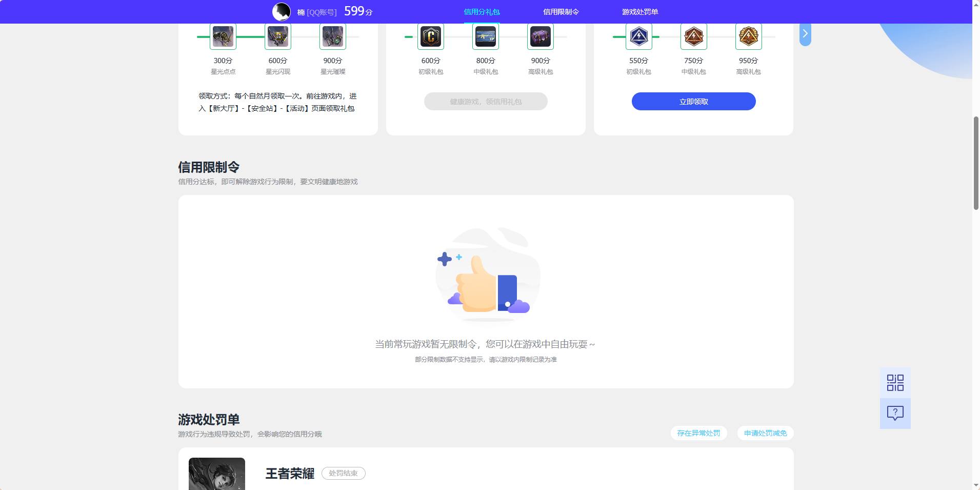Select the 300分 星光点点 gift icon
Viewport: 980px width, 490px height.
coord(224,36)
